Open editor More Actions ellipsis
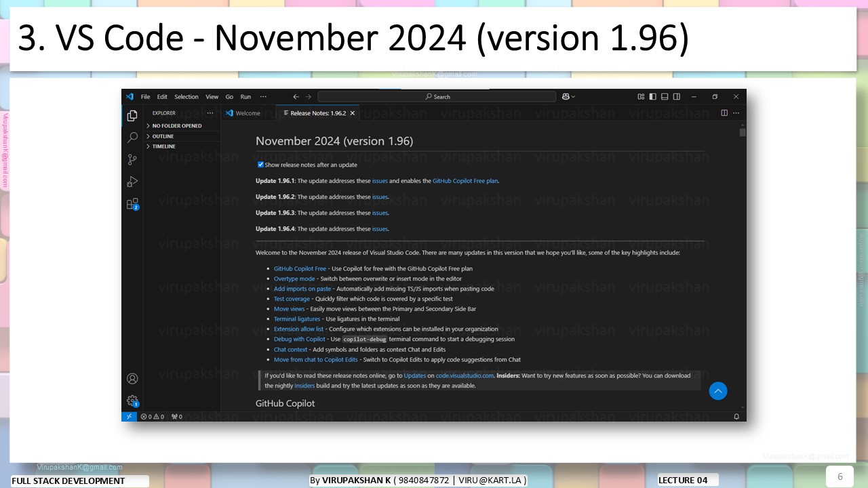This screenshot has width=868, height=488. click(x=736, y=113)
